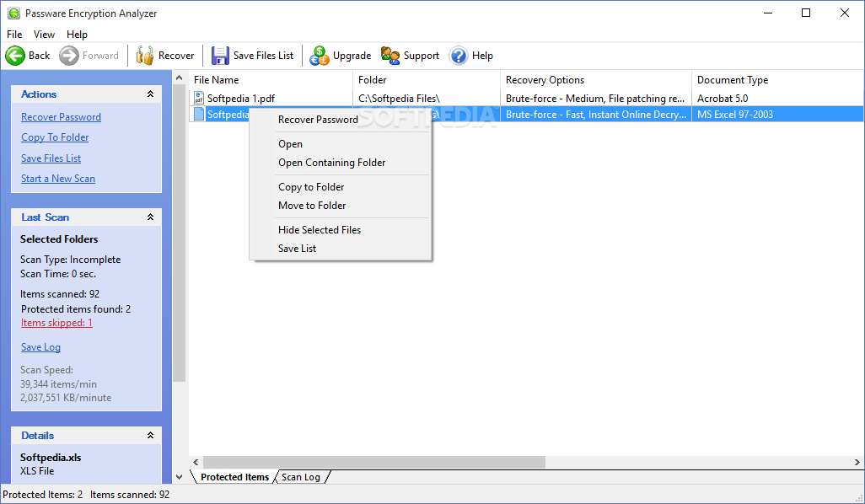Click the Recover Password link in Actions

62,117
